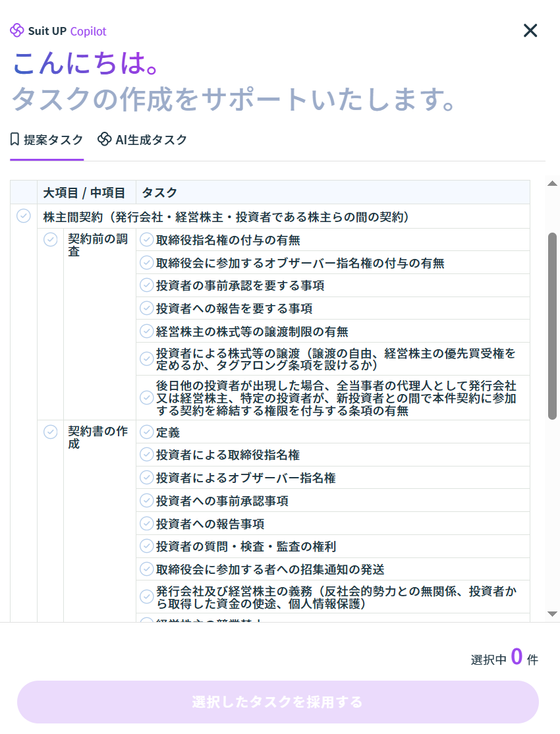560x734 pixels.
Task: Click the scrollbar down arrow
Action: 553,614
